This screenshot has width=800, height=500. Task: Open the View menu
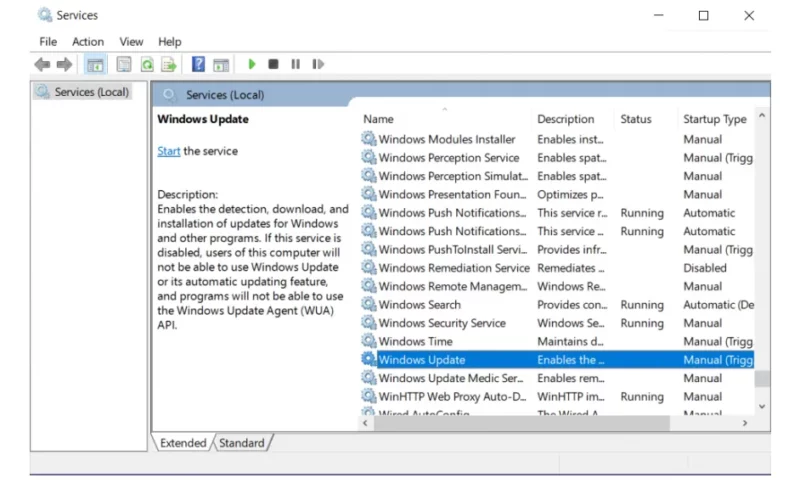[131, 42]
